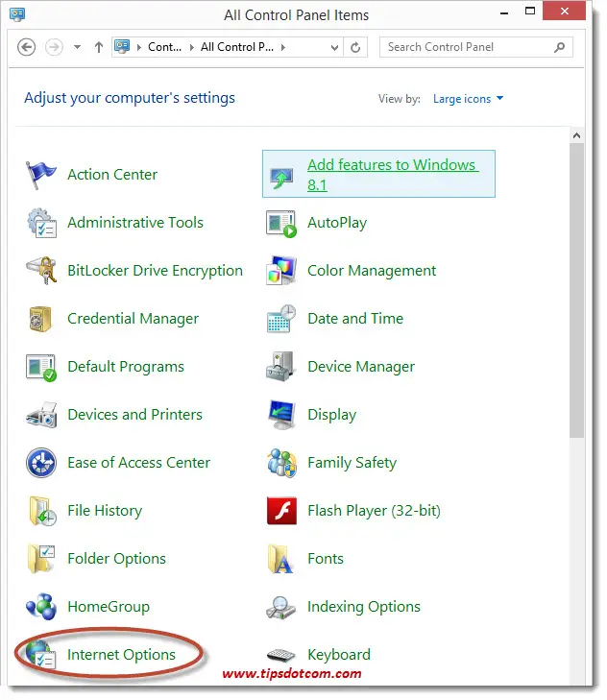This screenshot has height=700, width=607.
Task: Click the Control Panel address bar icon
Action: 122,46
